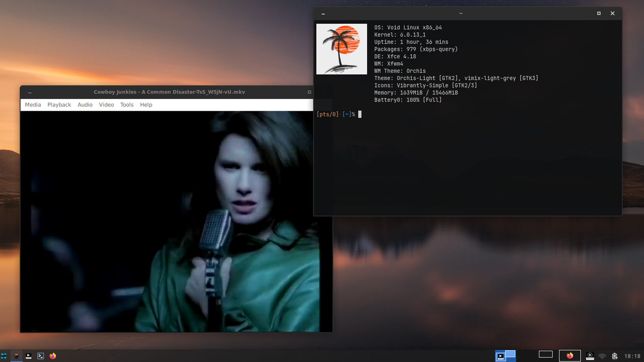Click the 'Uptime: 1 hour, 36 mins' line

(x=411, y=42)
